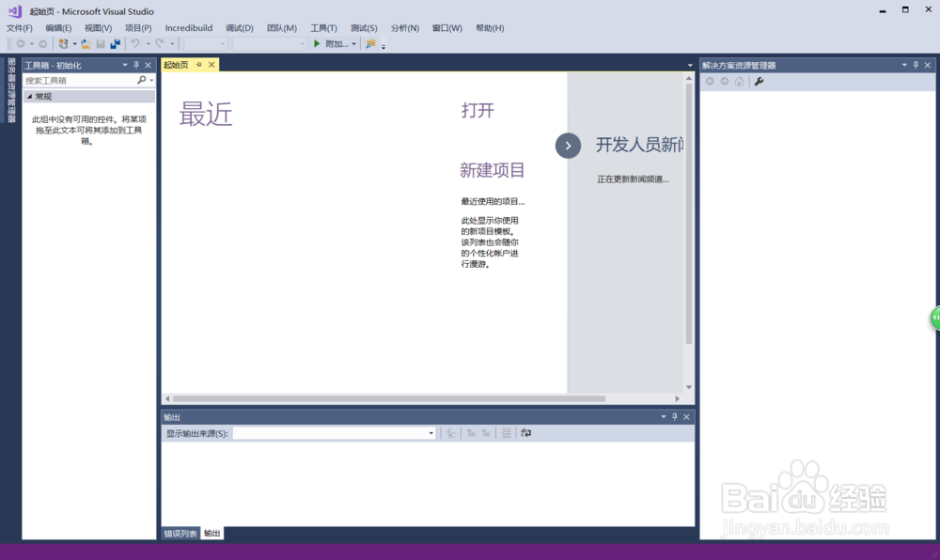Screen dimensions: 940x560
Task: Click the Find in Files toolbar icon
Action: [370, 44]
